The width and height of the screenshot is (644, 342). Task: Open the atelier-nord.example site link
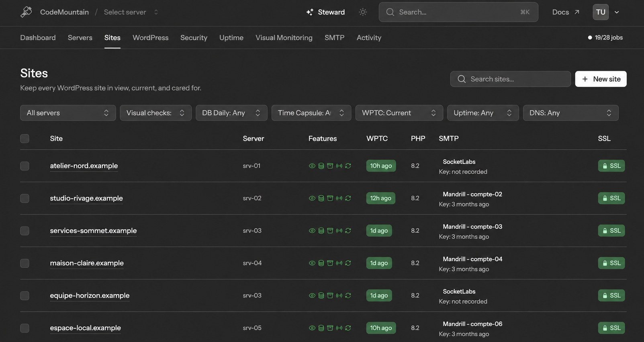coord(84,166)
